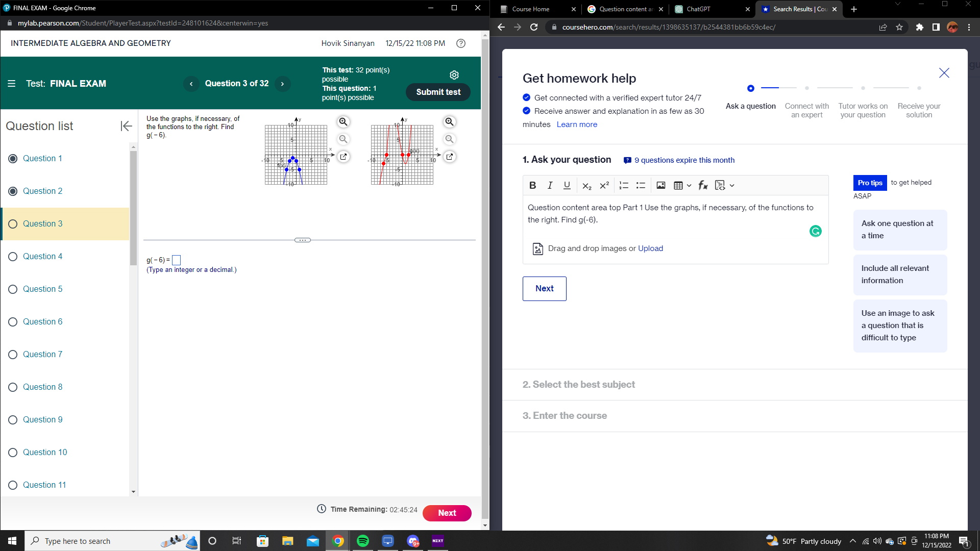Enable bulleted list formatting
Image resolution: width=980 pixels, height=551 pixels.
pos(641,186)
